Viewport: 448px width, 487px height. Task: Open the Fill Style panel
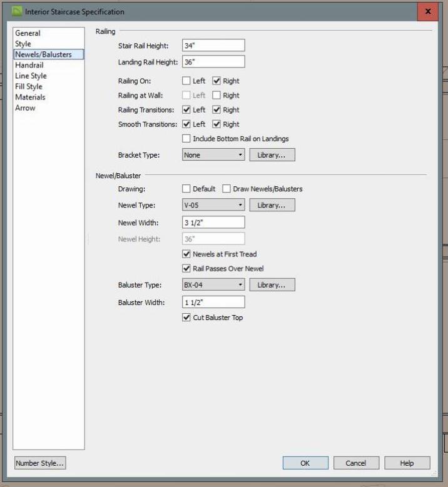[x=29, y=86]
